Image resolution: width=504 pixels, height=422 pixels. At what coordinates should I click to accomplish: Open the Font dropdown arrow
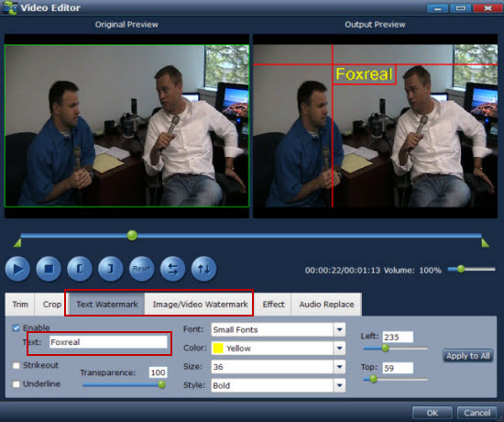coord(339,329)
